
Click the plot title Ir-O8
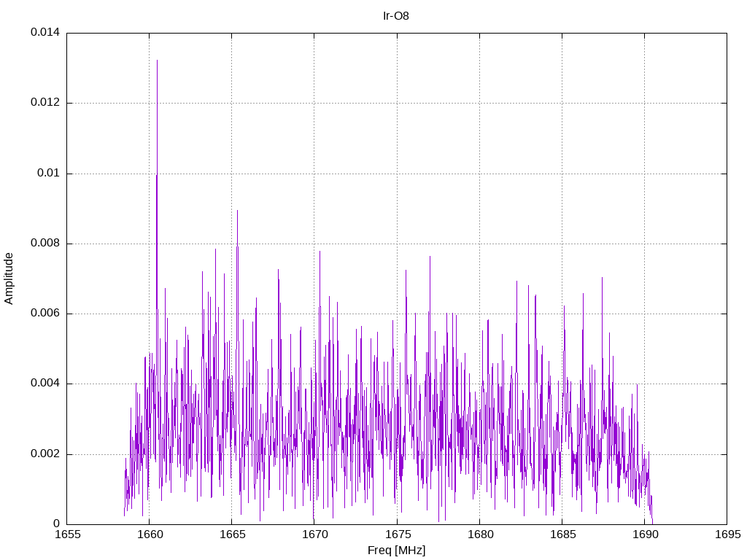point(396,16)
